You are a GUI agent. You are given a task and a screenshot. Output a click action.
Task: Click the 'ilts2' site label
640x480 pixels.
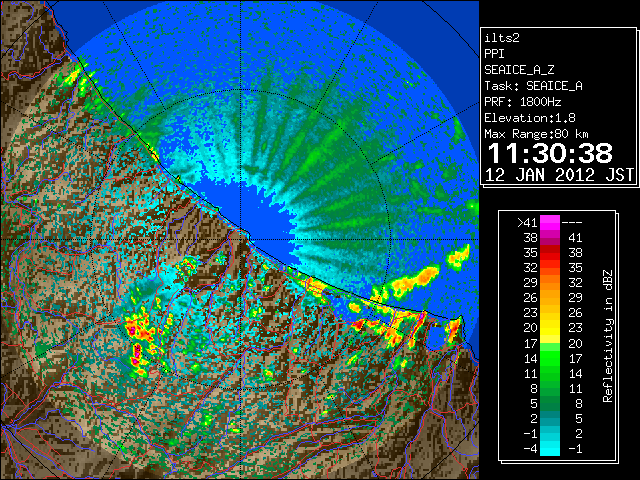(x=502, y=38)
